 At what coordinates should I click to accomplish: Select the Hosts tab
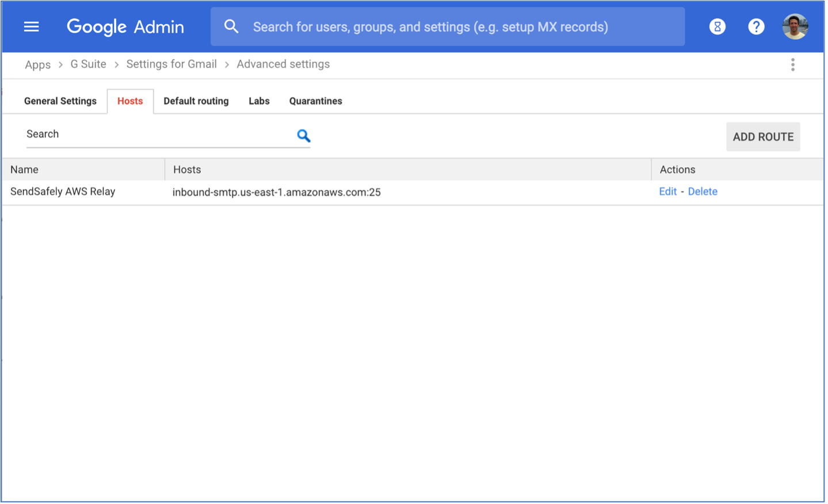(130, 101)
